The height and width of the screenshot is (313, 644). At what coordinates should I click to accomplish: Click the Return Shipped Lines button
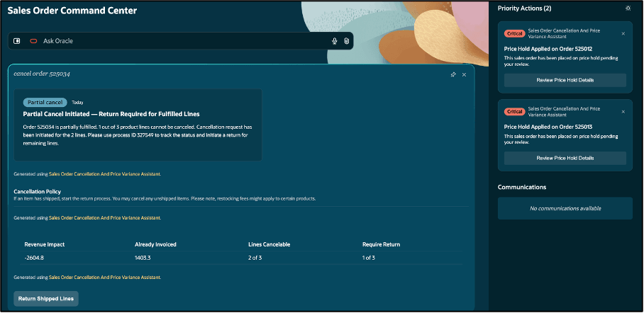pos(46,299)
